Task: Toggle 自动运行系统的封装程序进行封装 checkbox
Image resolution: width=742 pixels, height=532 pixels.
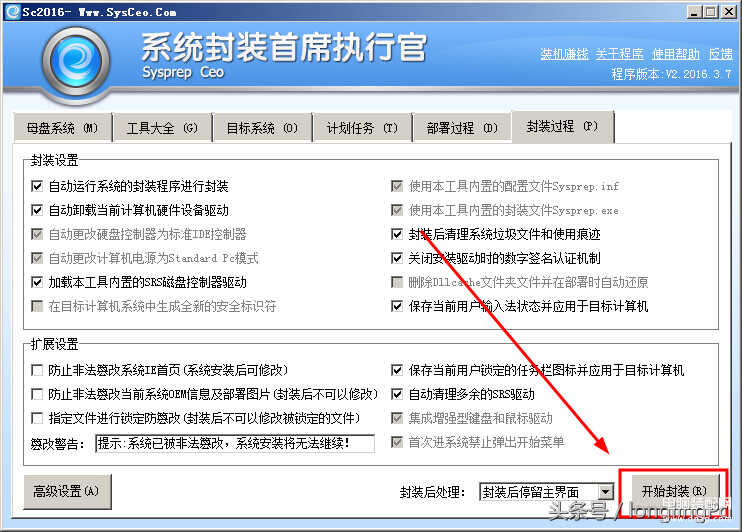Action: coord(36,186)
